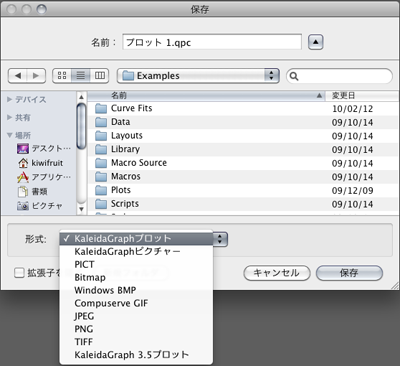This screenshot has height=366, width=400.
Task: Select the ピクチャ sidebar location
Action: [40, 206]
